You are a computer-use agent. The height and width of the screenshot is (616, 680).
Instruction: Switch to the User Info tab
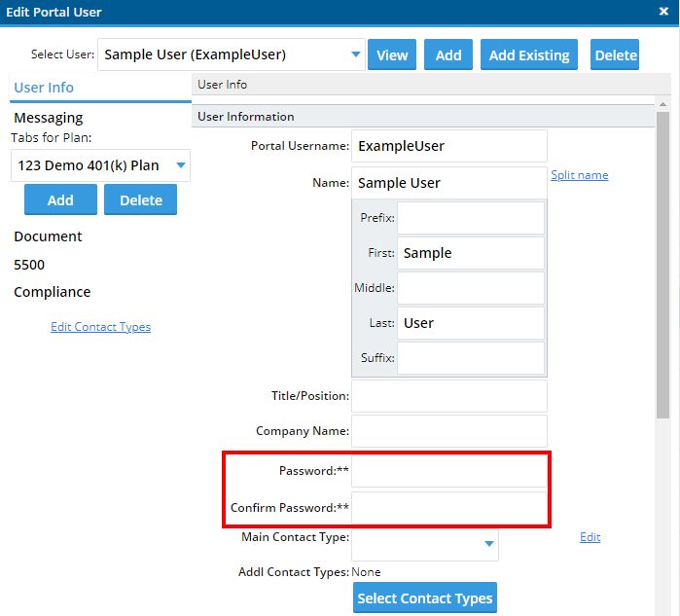pos(44,88)
